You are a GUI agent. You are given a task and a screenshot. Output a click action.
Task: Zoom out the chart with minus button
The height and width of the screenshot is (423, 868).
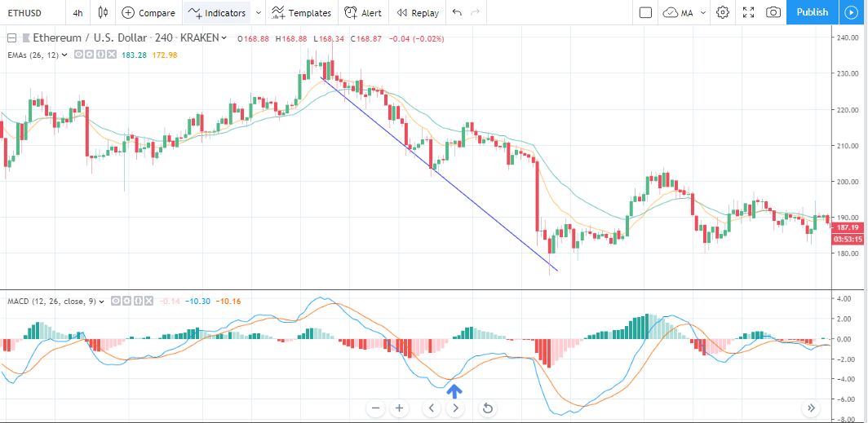point(376,408)
